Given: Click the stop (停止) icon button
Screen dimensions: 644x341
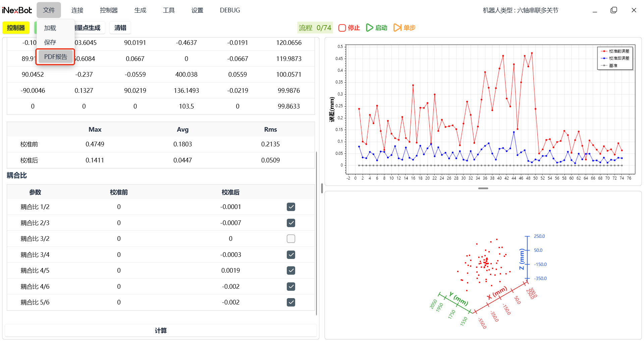Looking at the screenshot, I should tap(342, 28).
